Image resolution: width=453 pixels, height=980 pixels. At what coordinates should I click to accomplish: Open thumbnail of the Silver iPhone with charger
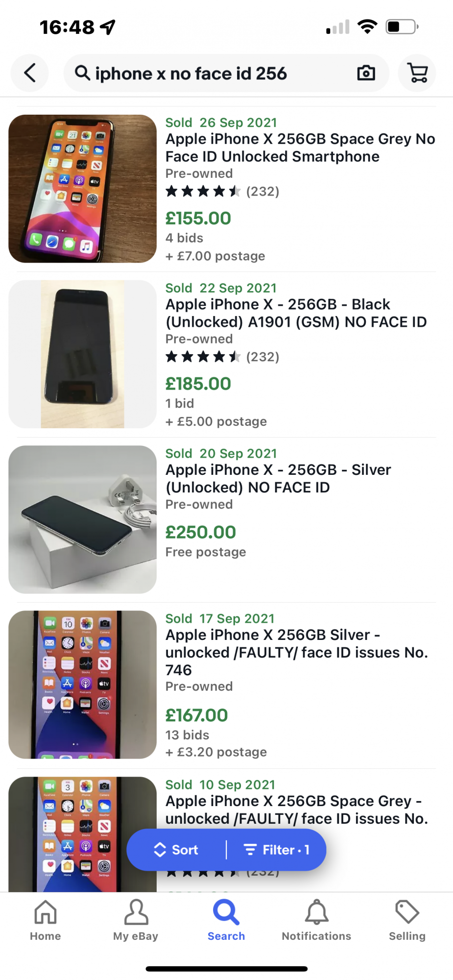[x=82, y=519]
